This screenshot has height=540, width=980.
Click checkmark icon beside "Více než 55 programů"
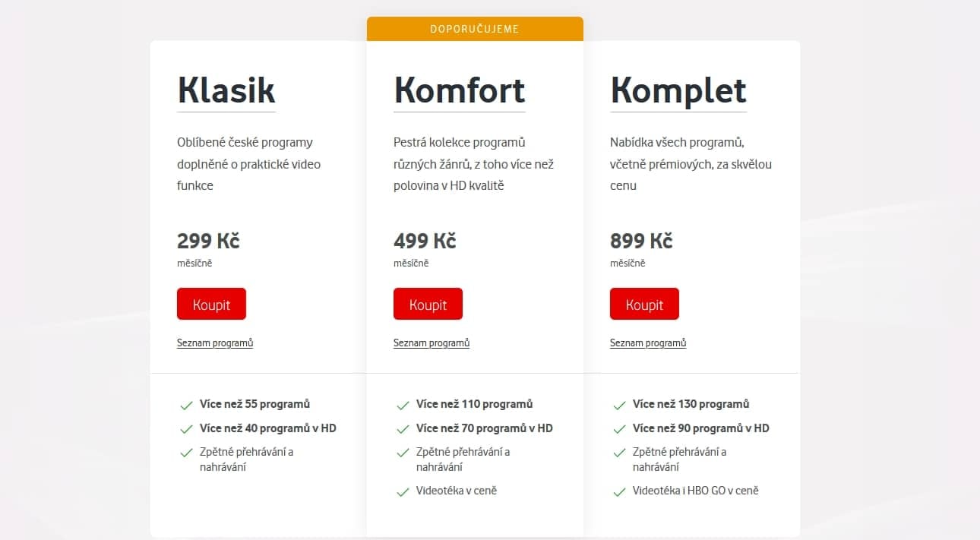[187, 404]
